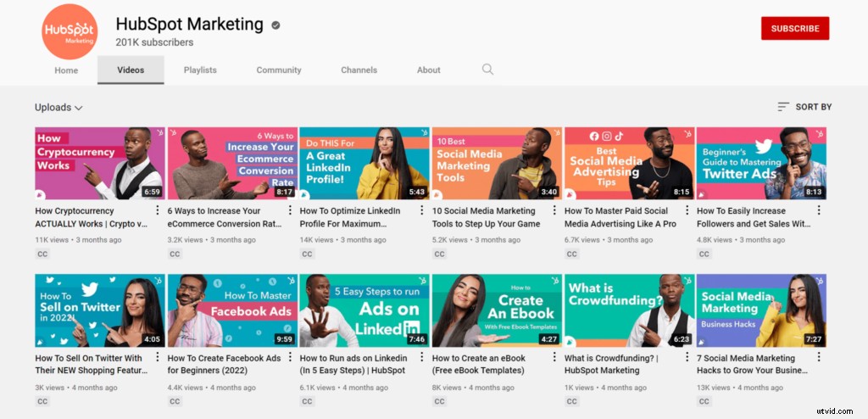Open title How To Create Facebook Ads for Beginners
The image size is (868, 419).
[224, 364]
